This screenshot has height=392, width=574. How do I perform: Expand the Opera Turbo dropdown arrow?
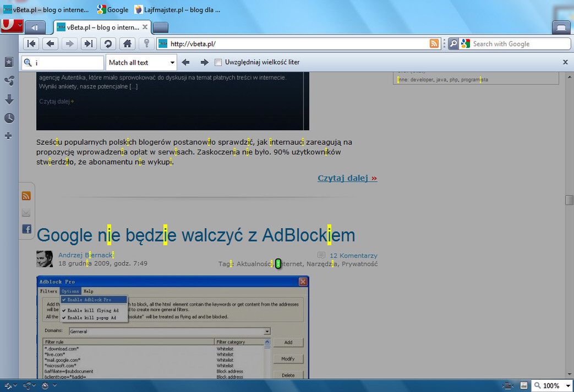coord(55,385)
